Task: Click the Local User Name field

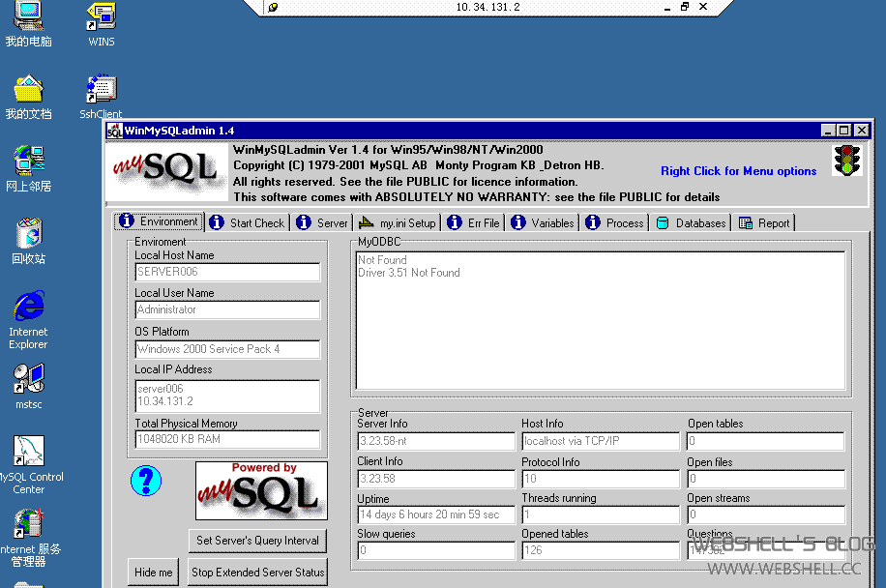Action: pyautogui.click(x=227, y=309)
